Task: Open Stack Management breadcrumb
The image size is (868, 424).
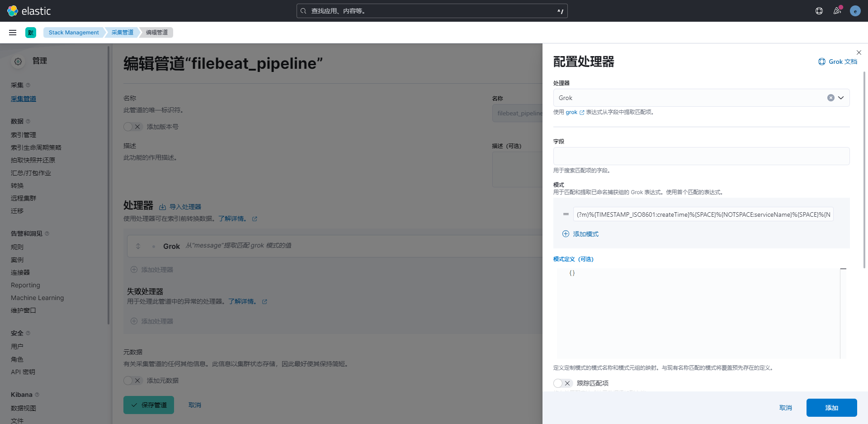Action: (x=74, y=33)
